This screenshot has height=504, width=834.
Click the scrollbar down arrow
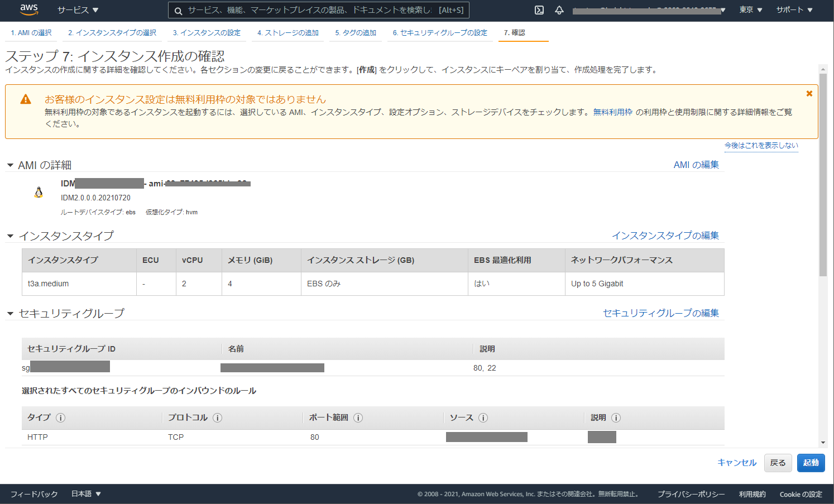coord(823,443)
